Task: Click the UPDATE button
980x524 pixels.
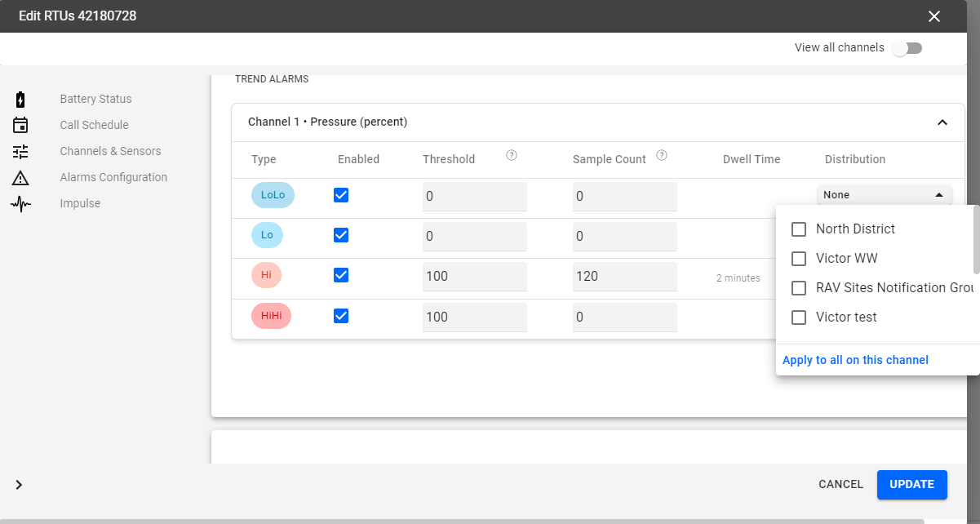Action: click(x=911, y=485)
